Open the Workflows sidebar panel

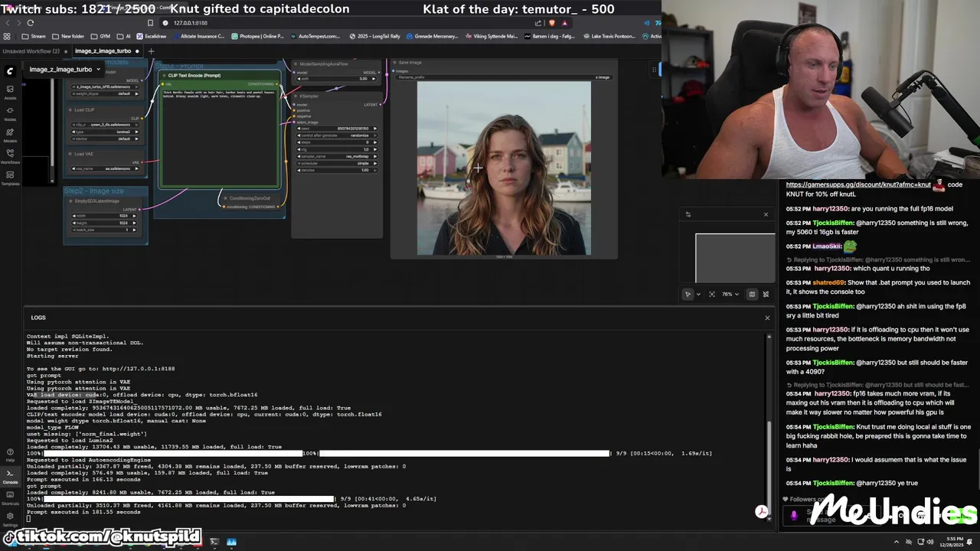tap(10, 156)
